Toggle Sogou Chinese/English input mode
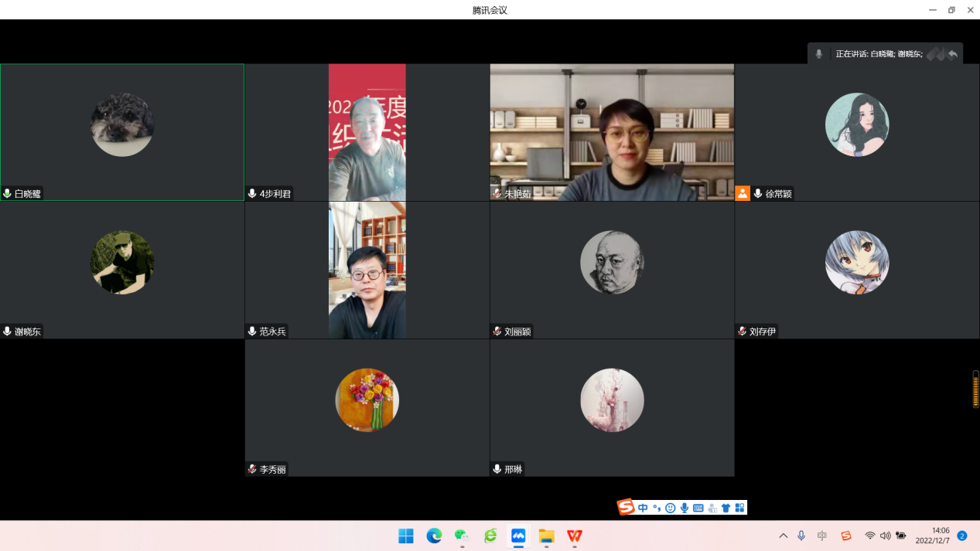 tap(643, 508)
